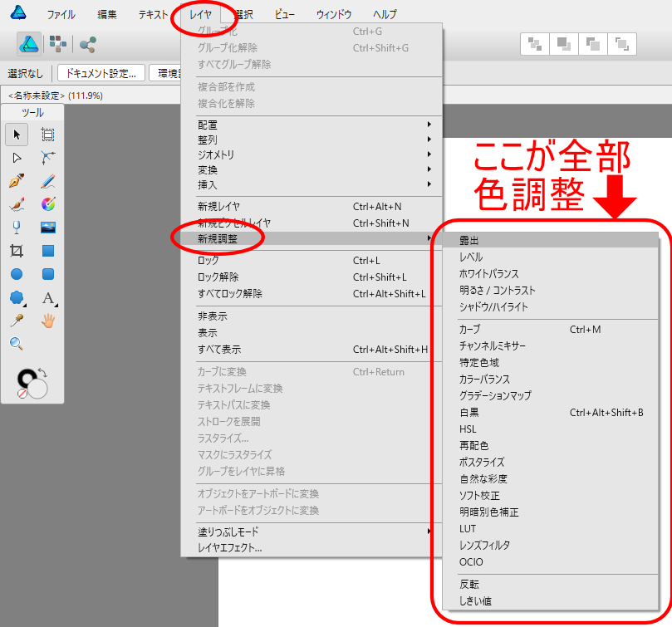Click the swap stroke and fill arrows
The height and width of the screenshot is (627, 672).
click(x=43, y=373)
